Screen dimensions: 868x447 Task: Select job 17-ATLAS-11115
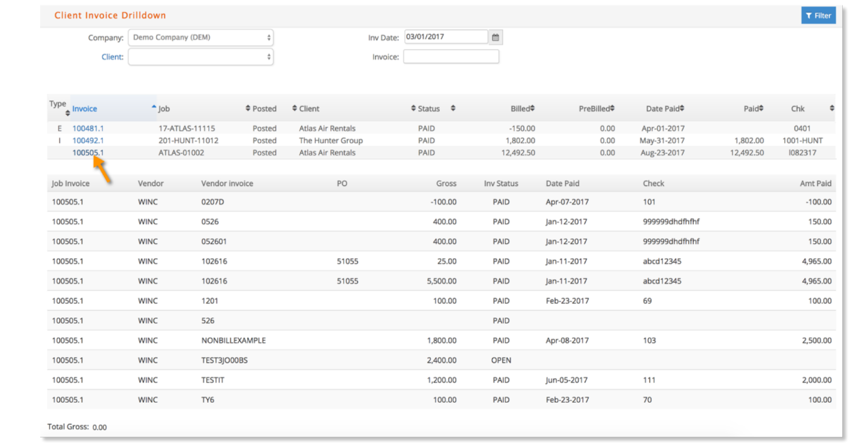coord(187,128)
